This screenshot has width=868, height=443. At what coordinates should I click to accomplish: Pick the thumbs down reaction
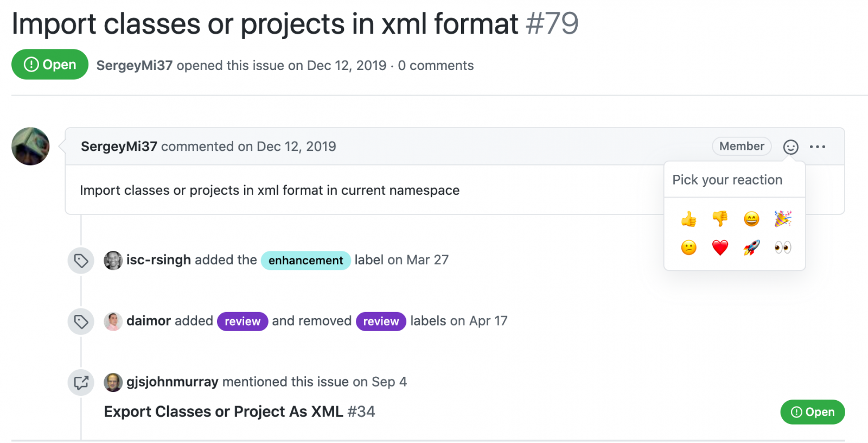720,219
